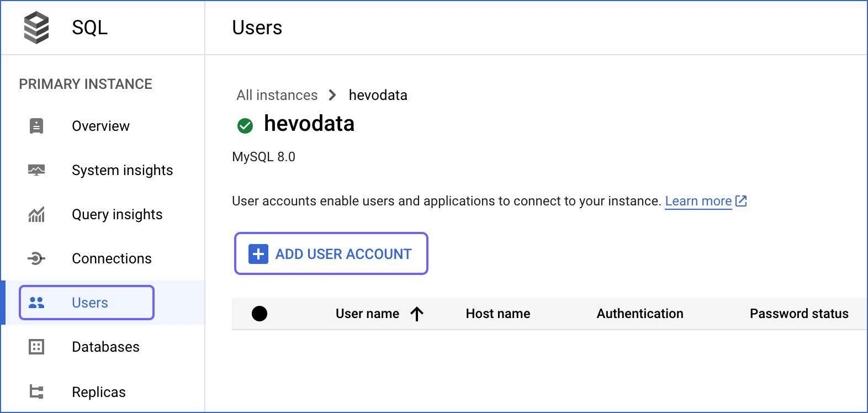
Task: Click the Authentication column header
Action: (640, 314)
